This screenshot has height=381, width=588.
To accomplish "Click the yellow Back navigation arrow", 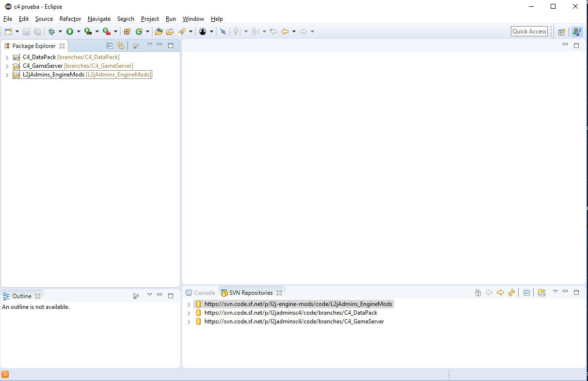I will [285, 31].
